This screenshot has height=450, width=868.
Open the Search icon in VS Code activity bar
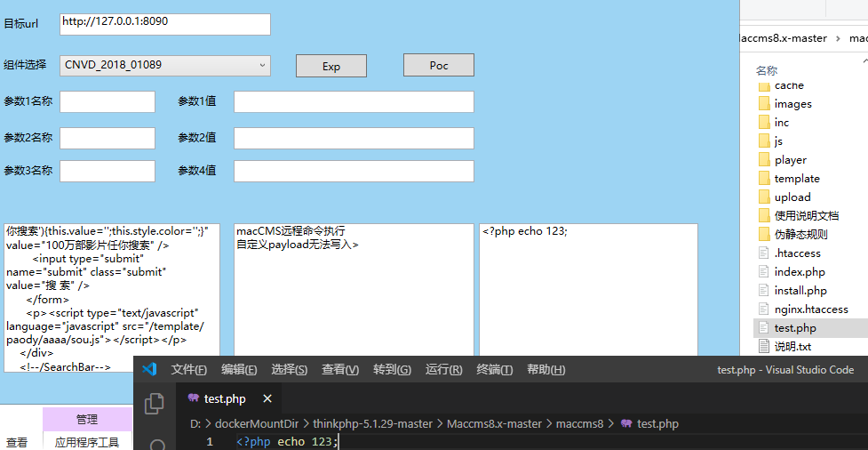pos(156,445)
